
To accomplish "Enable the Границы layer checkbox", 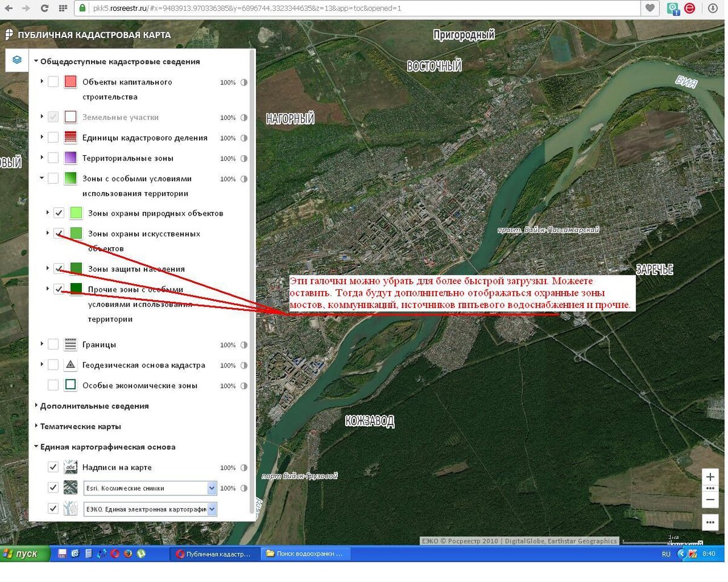I will 53,344.
